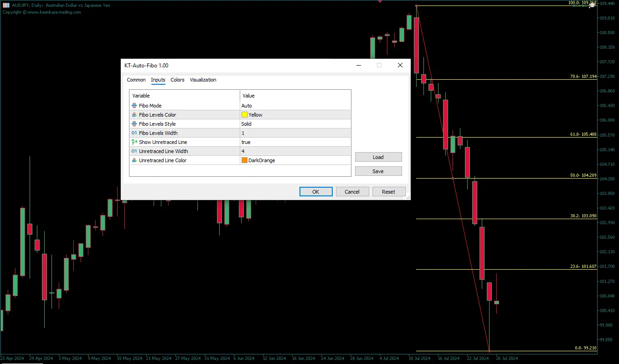Viewport: 619px width, 364px height.
Task: Click the Yellow color swatch
Action: [244, 115]
